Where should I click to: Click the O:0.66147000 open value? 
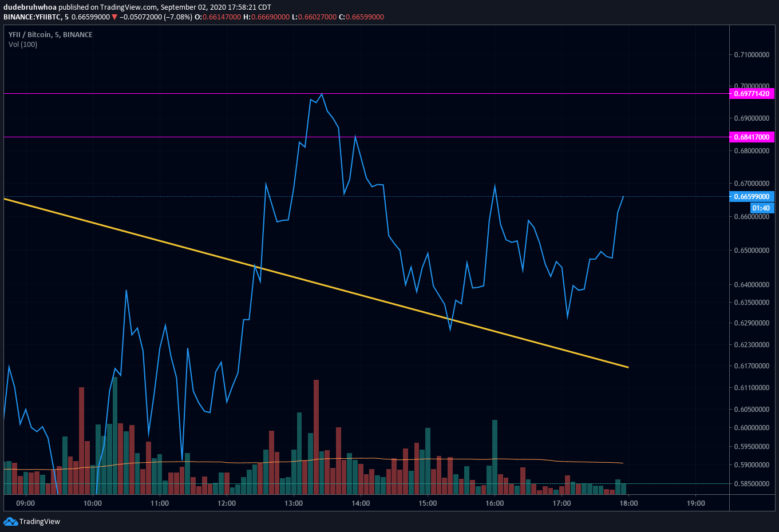218,17
